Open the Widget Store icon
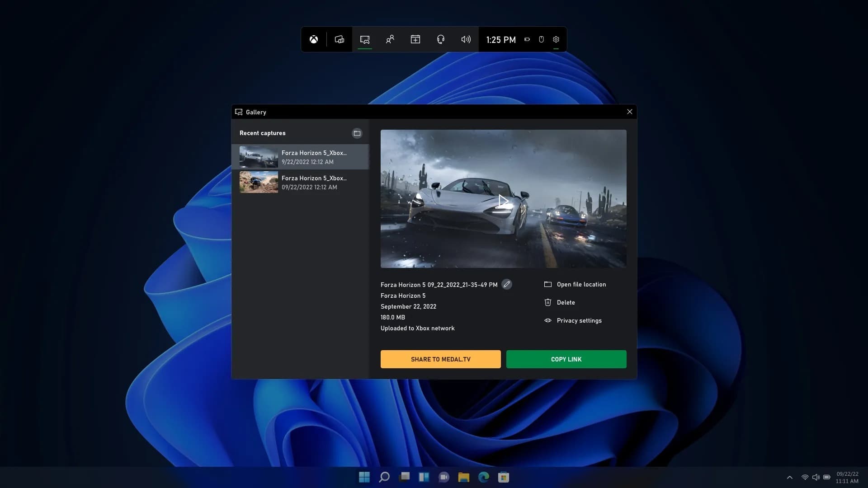Image resolution: width=868 pixels, height=488 pixels. click(415, 39)
